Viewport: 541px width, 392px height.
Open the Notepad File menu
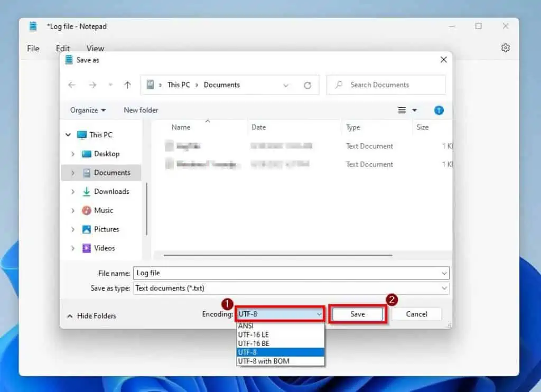33,48
